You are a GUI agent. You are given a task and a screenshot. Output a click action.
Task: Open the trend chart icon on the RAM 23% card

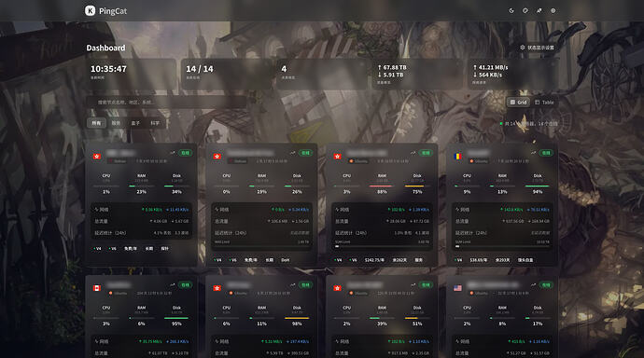[x=173, y=153]
